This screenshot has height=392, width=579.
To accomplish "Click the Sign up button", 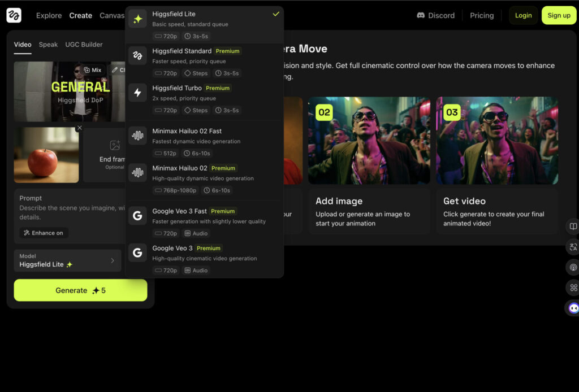I will [x=559, y=15].
